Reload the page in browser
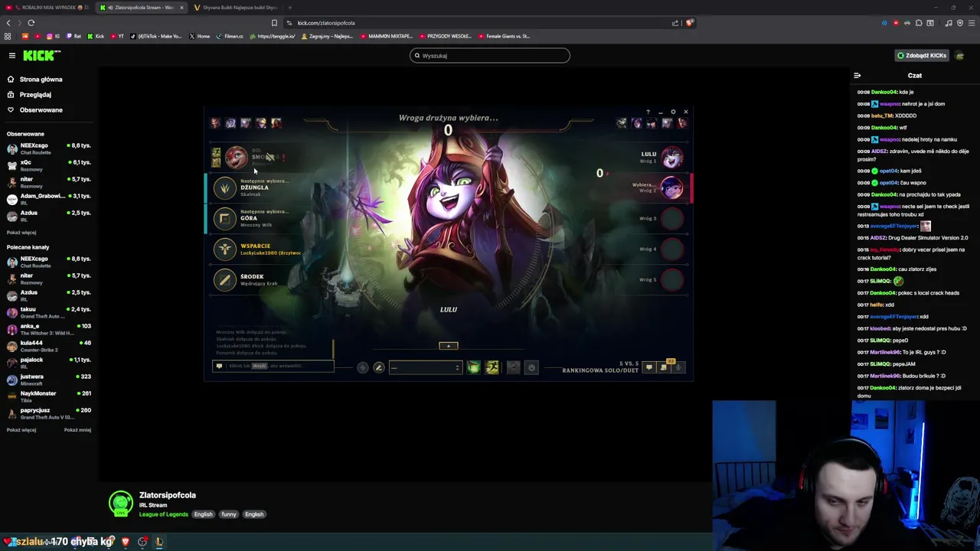 click(x=31, y=23)
